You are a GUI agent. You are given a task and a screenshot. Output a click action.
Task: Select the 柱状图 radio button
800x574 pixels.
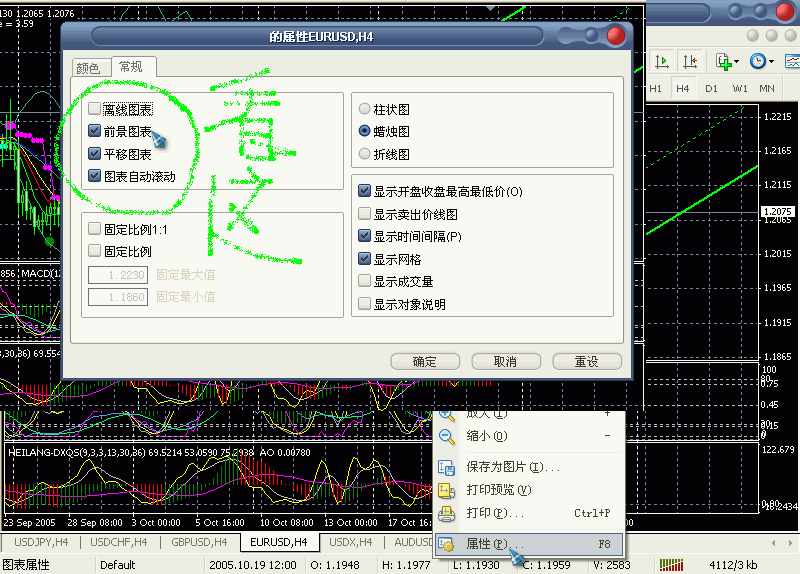364,109
